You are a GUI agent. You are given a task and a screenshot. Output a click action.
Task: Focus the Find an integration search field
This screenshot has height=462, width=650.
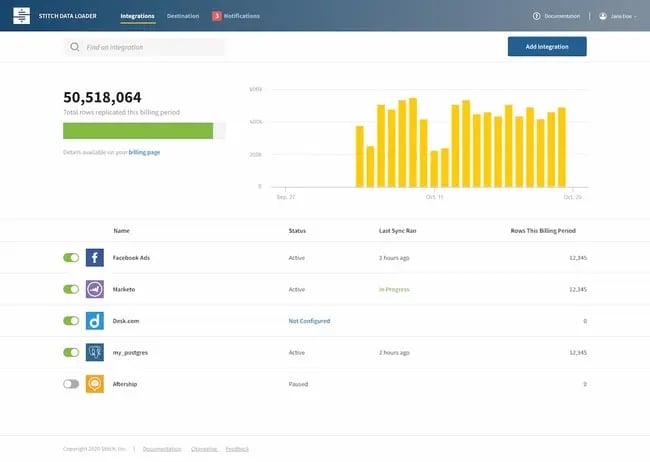pos(150,47)
